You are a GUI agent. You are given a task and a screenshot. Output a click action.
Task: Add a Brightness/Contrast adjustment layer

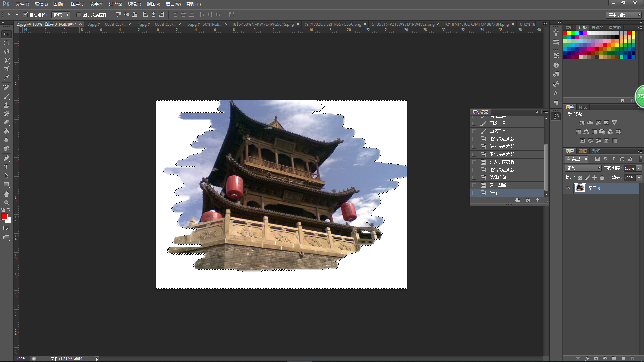tap(582, 123)
